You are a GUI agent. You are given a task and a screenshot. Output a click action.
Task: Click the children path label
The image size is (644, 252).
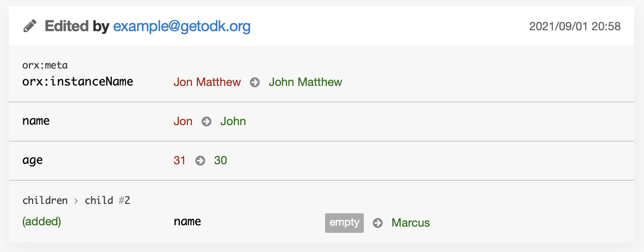[x=45, y=200]
